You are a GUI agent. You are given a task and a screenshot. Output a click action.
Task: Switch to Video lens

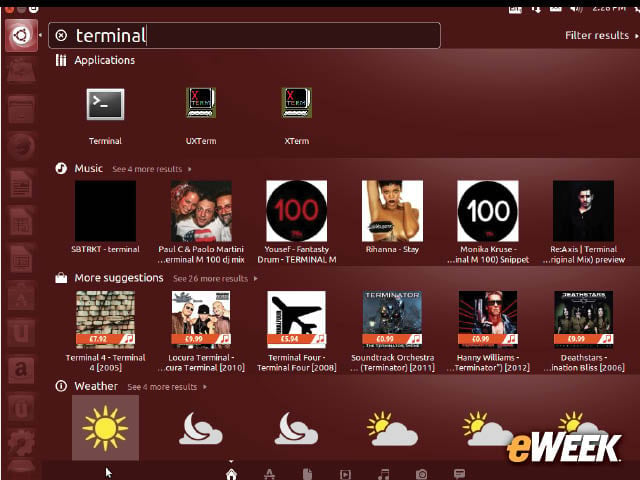[345, 474]
